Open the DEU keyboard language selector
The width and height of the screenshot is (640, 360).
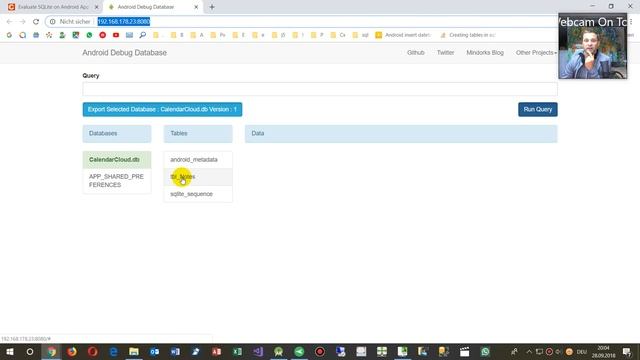pos(582,352)
